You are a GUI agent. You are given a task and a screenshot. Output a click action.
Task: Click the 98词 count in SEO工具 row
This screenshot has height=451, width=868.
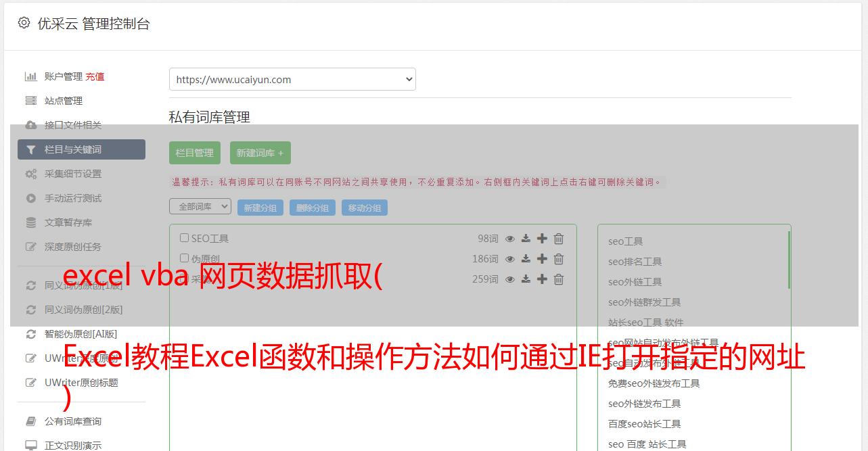coord(488,239)
